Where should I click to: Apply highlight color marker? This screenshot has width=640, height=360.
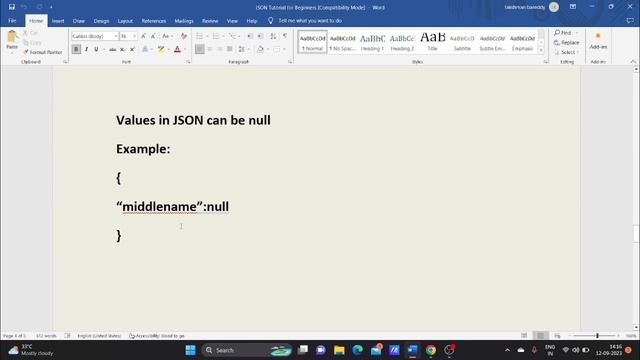click(x=161, y=49)
